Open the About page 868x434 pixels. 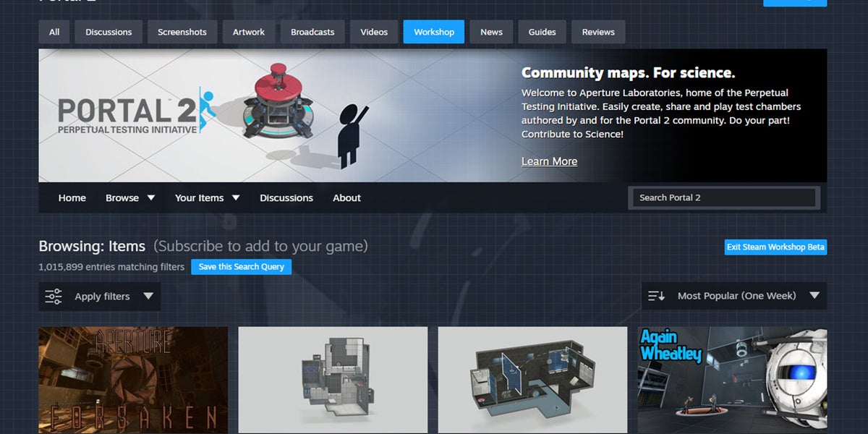tap(346, 197)
